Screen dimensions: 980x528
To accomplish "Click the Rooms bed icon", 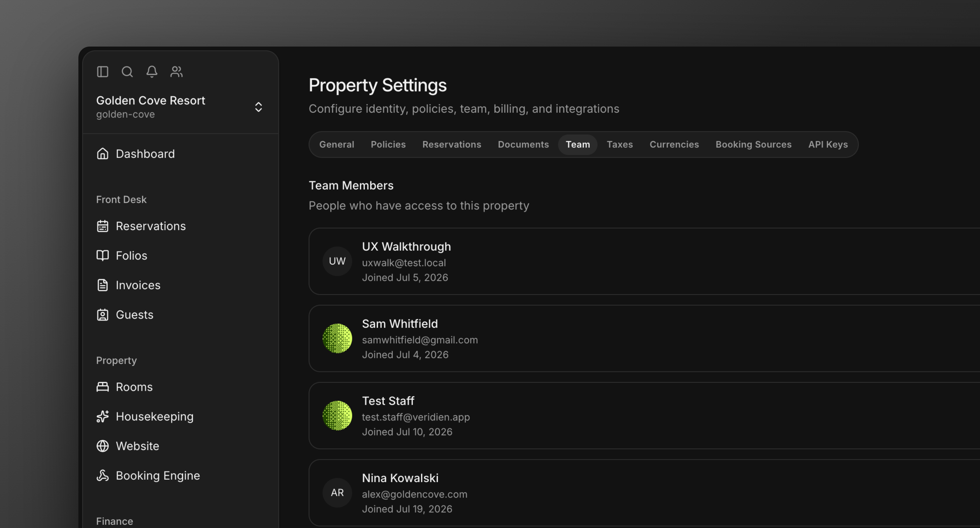I will 103,387.
